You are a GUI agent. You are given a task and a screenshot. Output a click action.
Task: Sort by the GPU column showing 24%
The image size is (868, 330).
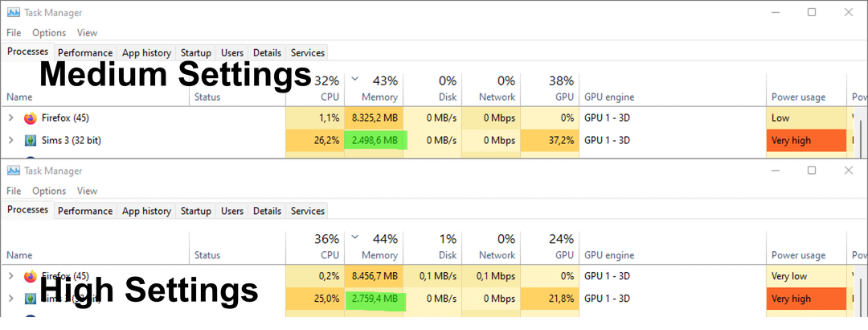(562, 246)
